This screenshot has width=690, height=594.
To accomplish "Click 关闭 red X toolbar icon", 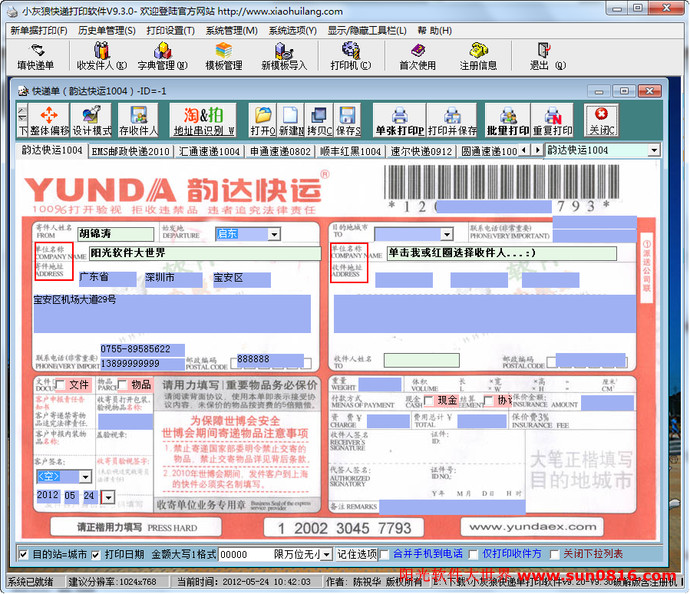I will tap(602, 120).
